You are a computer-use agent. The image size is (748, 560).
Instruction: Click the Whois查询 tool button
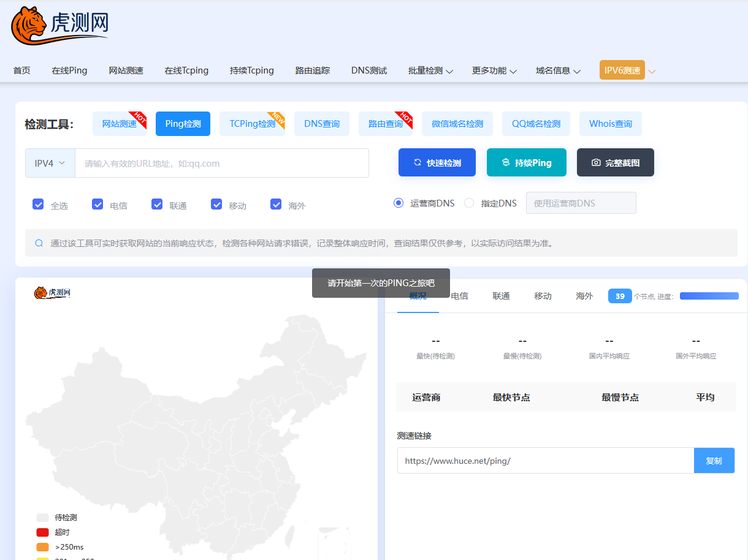click(x=610, y=123)
